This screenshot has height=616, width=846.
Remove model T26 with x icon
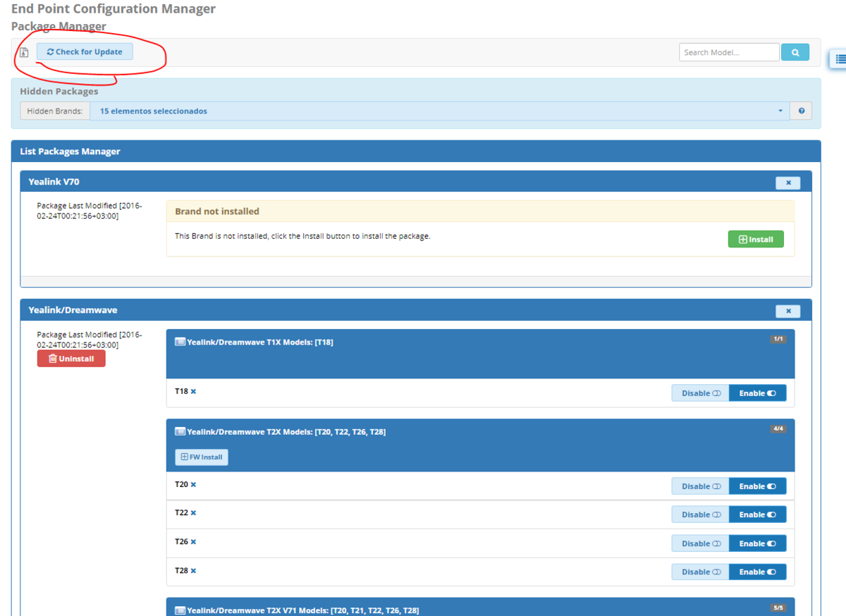coord(193,542)
